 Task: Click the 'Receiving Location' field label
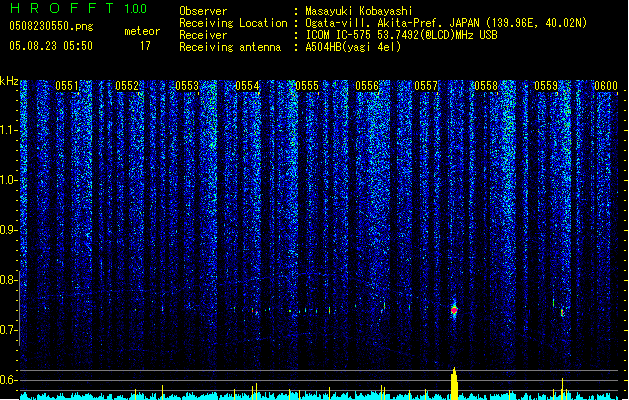point(233,23)
